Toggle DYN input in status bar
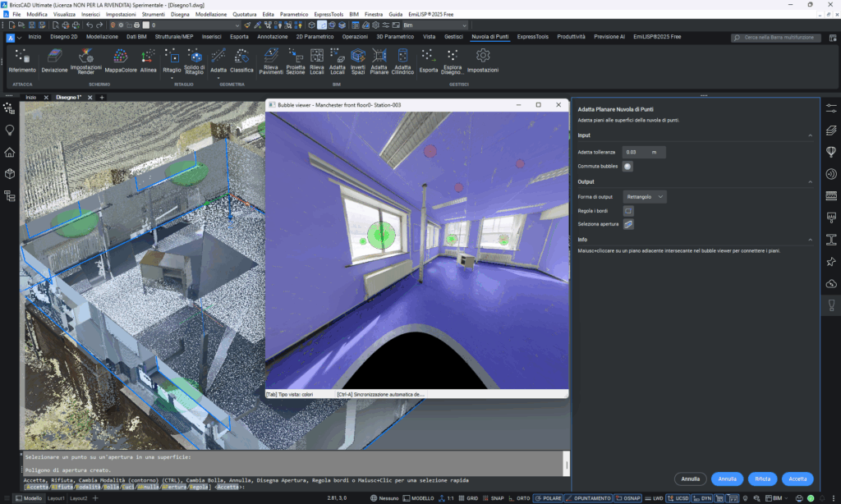This screenshot has height=504, width=841. [x=701, y=498]
